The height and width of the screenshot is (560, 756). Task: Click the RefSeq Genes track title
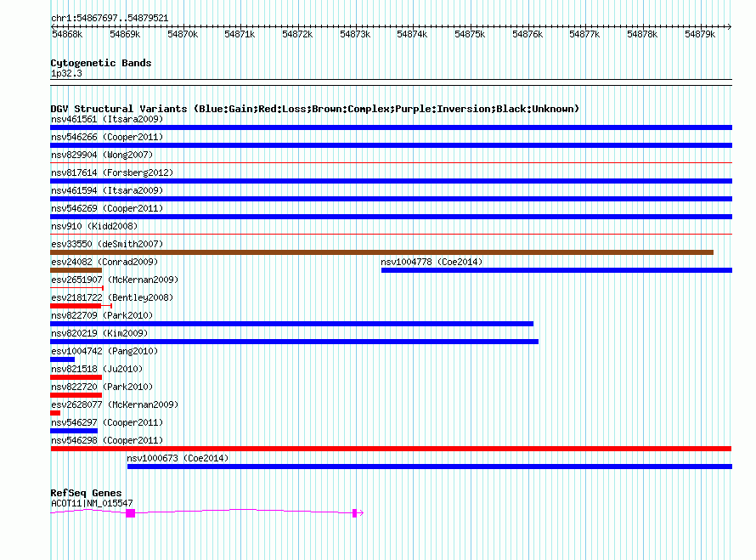86,493
